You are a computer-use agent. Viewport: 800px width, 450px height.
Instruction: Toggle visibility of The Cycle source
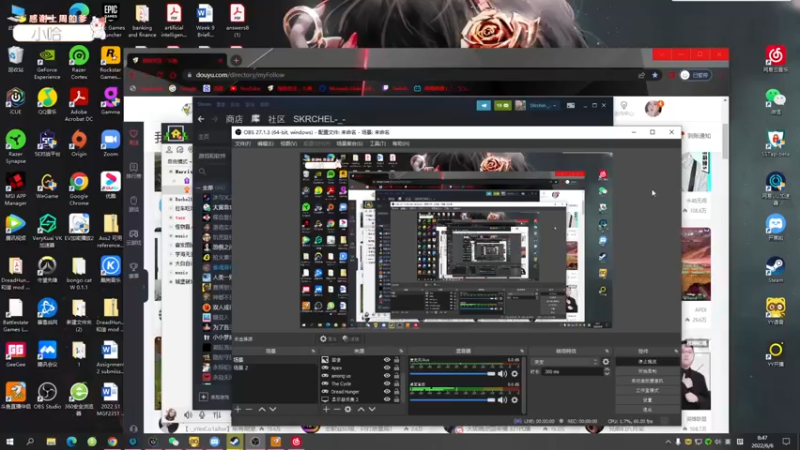(x=387, y=384)
